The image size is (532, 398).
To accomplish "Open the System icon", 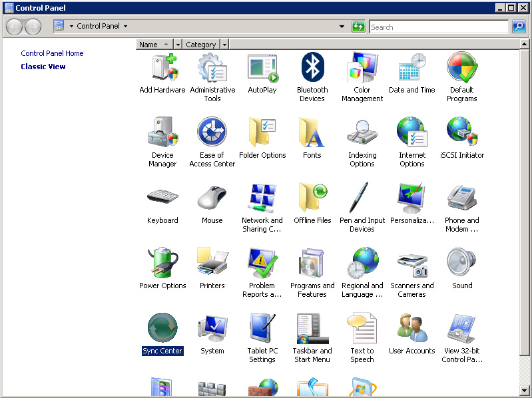I will (x=212, y=334).
